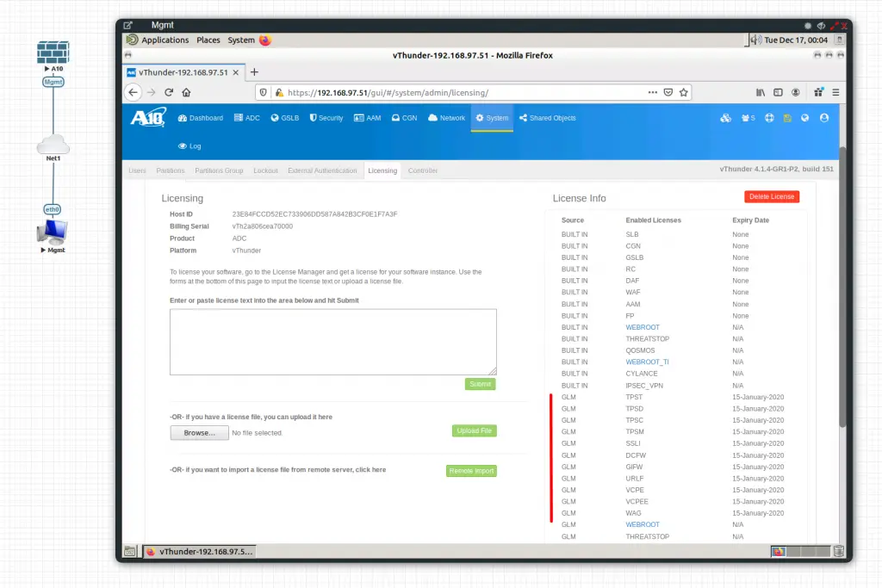Switch to the External Authentication tab
The image size is (882, 588).
tap(322, 170)
